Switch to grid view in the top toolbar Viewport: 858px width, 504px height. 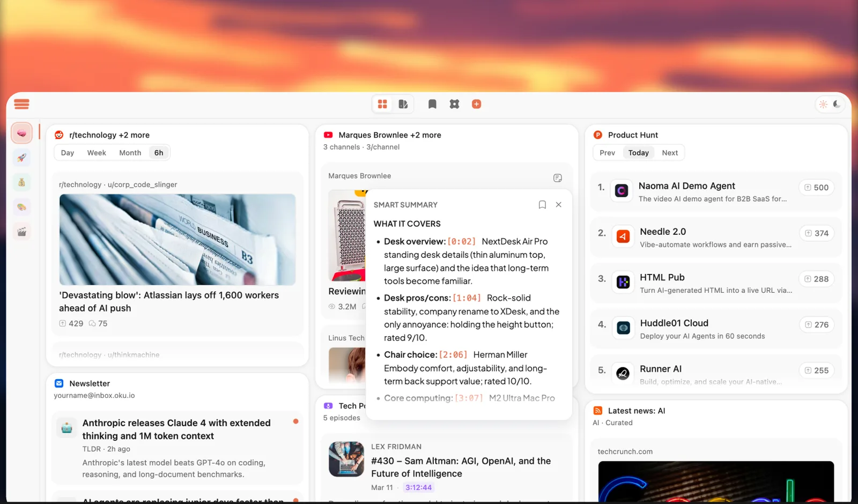[382, 103]
